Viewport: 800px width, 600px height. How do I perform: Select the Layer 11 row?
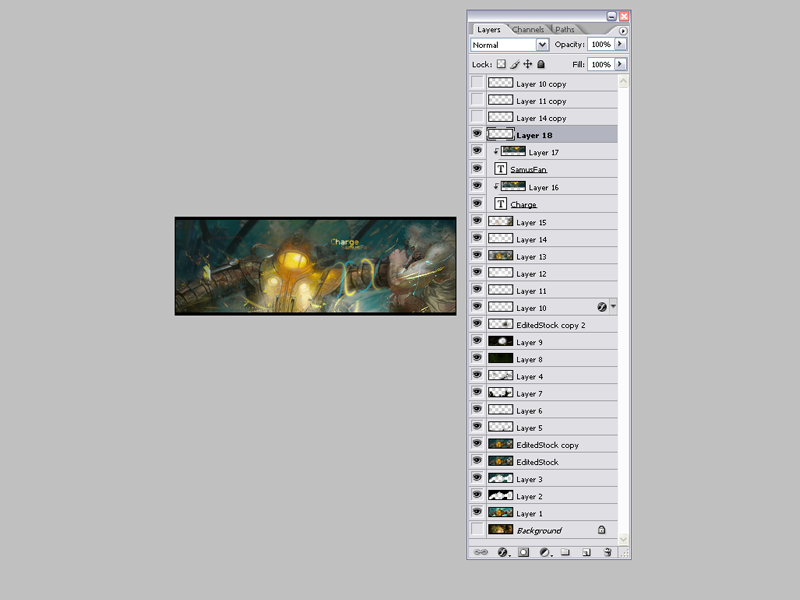(x=543, y=290)
